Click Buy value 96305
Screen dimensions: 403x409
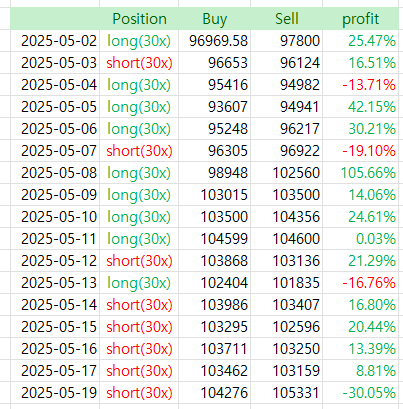pos(214,151)
